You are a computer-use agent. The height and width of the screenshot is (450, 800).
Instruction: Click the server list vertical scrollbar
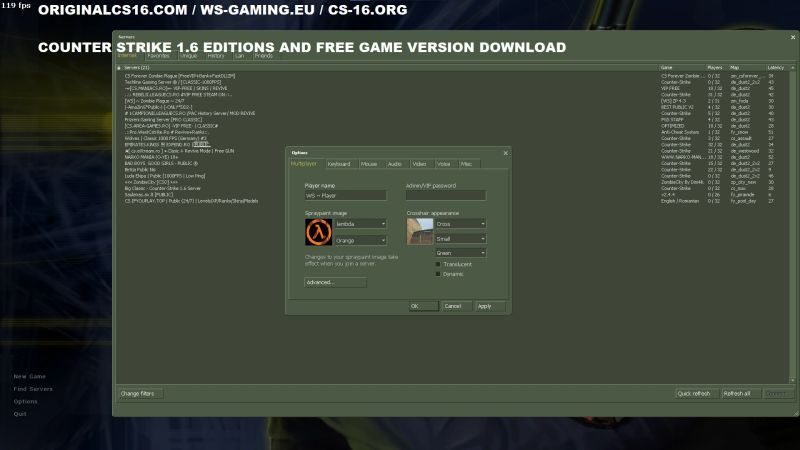(x=792, y=224)
